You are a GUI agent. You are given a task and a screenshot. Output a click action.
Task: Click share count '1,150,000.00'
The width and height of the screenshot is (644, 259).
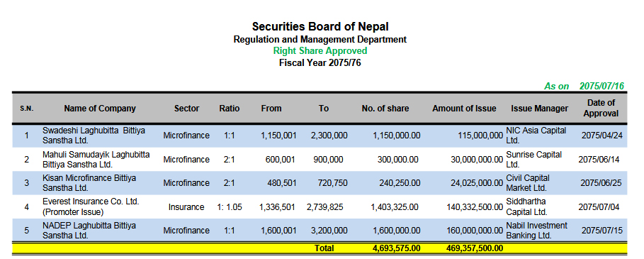click(x=396, y=136)
